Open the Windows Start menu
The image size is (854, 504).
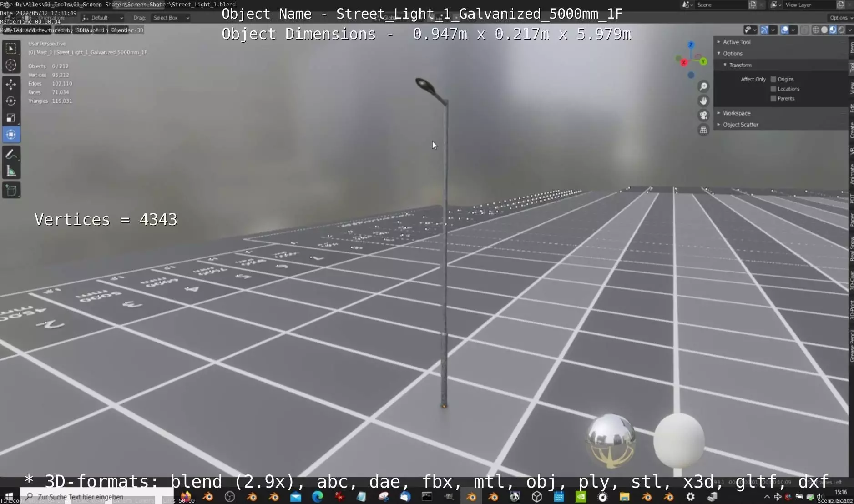pos(9,497)
